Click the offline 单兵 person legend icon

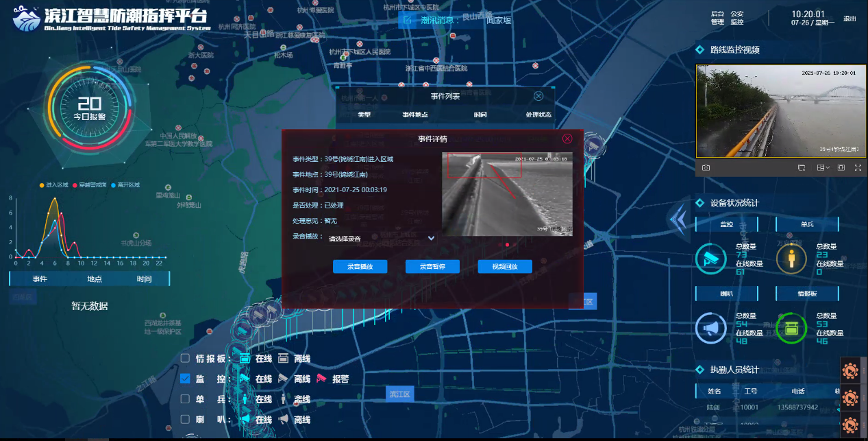284,399
